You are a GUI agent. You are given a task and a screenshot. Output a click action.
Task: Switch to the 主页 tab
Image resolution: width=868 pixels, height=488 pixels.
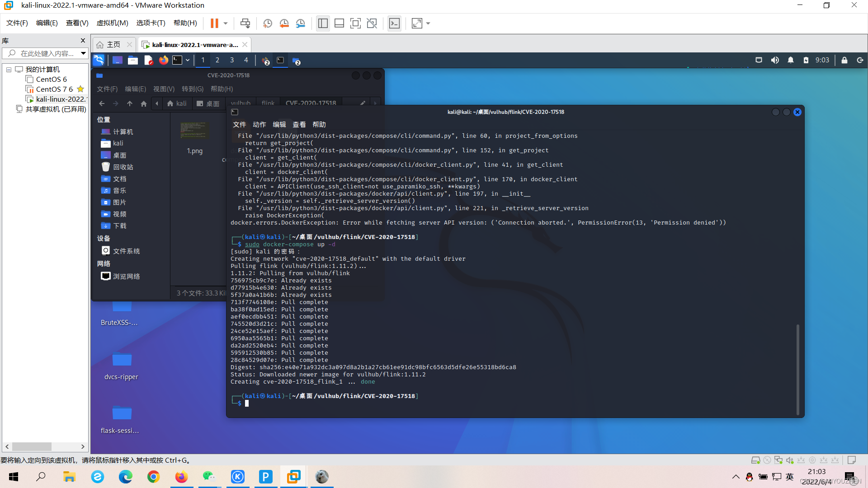113,45
